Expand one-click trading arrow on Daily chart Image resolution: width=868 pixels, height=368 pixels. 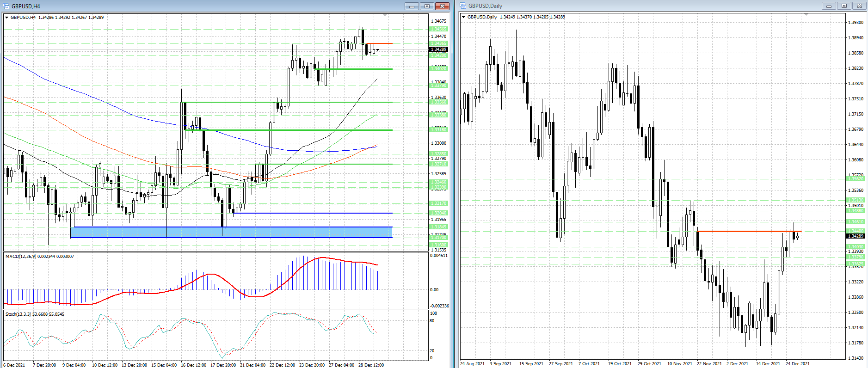tap(463, 17)
